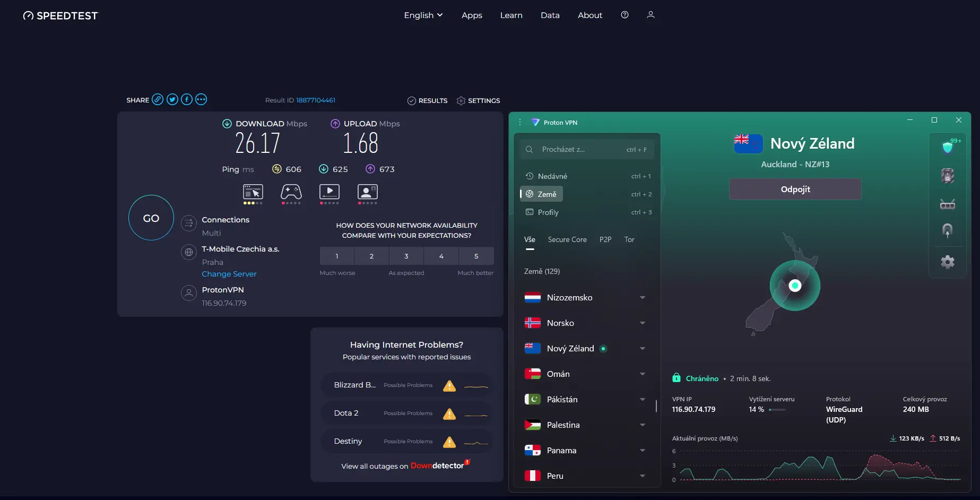
Task: Share result on Twitter
Action: coord(172,99)
